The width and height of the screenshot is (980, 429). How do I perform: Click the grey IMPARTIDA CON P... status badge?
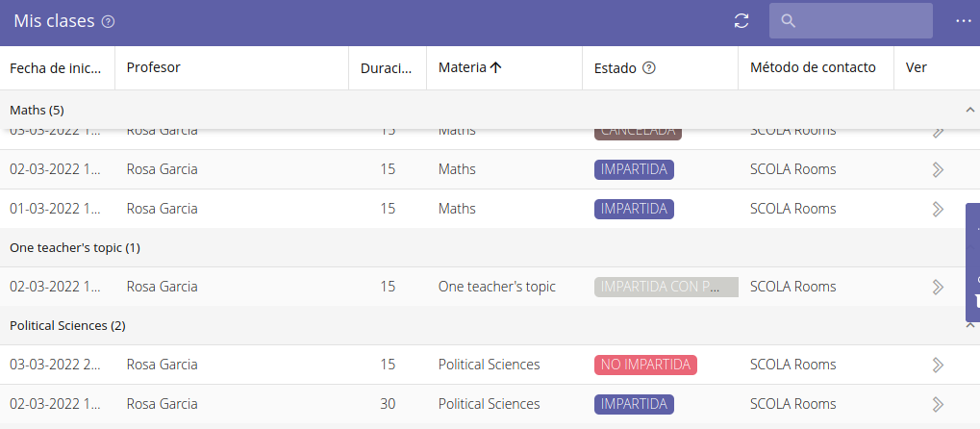click(x=666, y=287)
